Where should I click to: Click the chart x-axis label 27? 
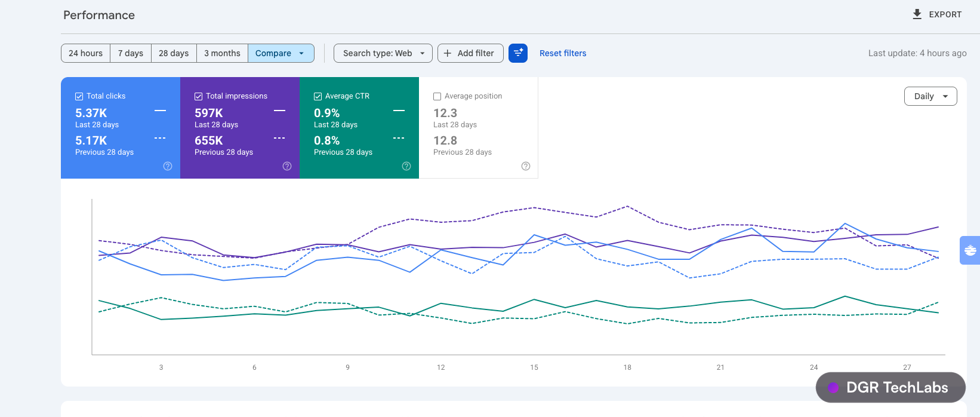(907, 367)
